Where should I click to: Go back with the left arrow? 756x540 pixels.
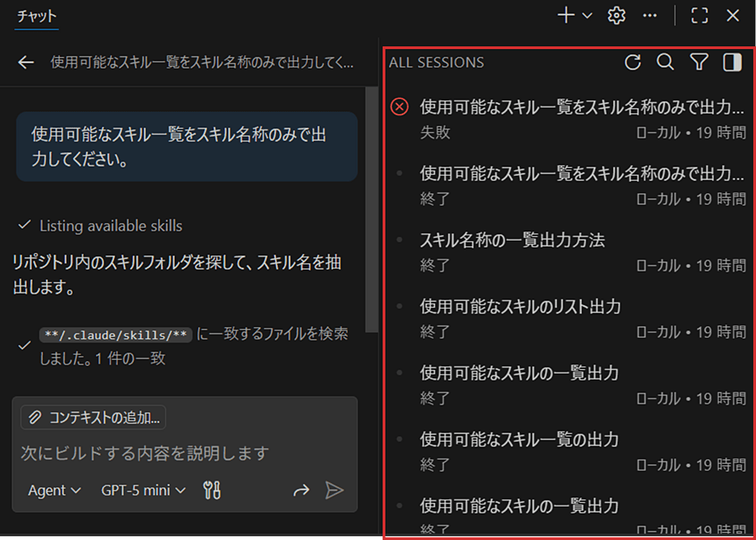point(25,64)
